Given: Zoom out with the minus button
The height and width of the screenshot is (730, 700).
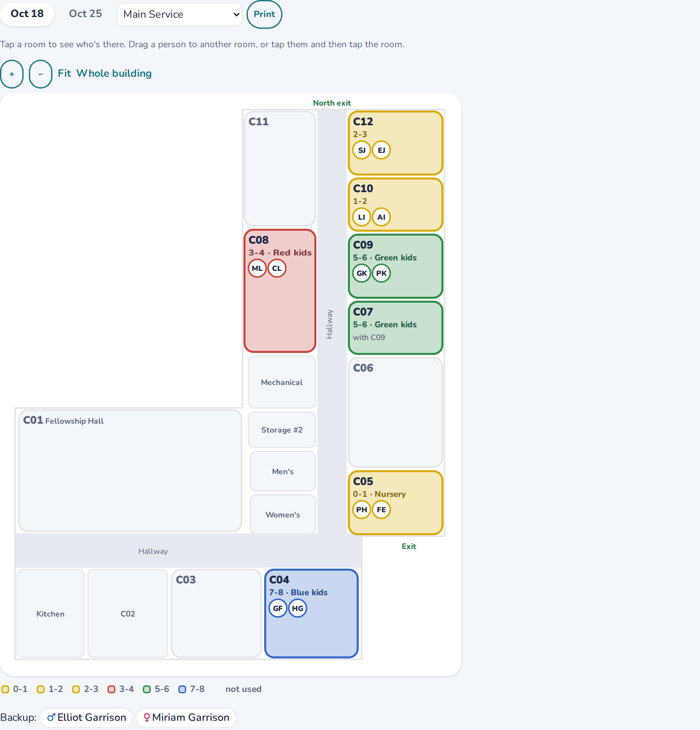Looking at the screenshot, I should [41, 74].
